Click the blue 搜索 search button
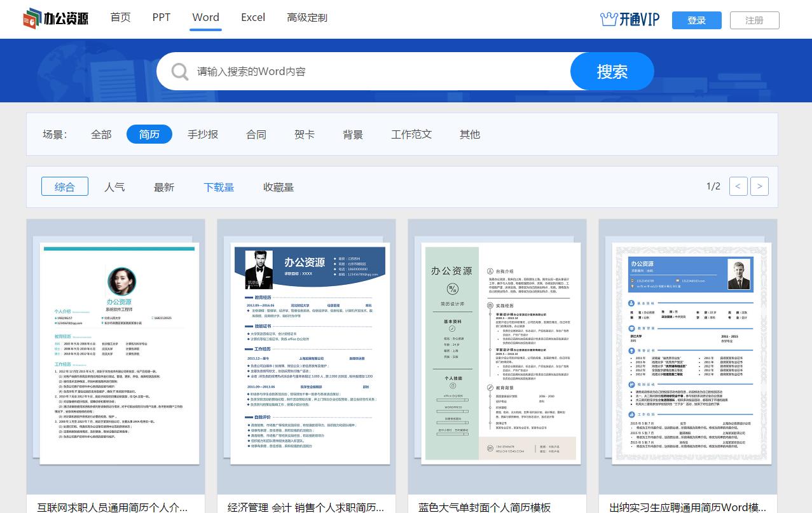 pos(611,71)
